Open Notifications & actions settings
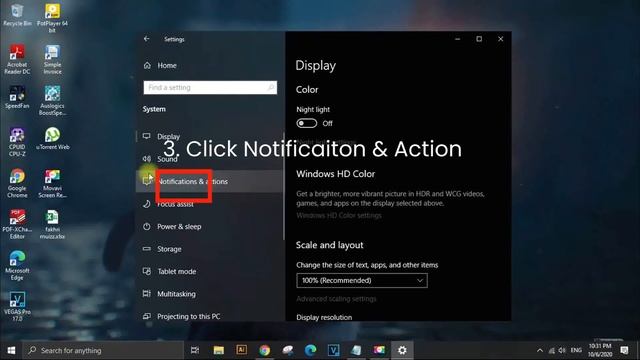 pos(209,181)
